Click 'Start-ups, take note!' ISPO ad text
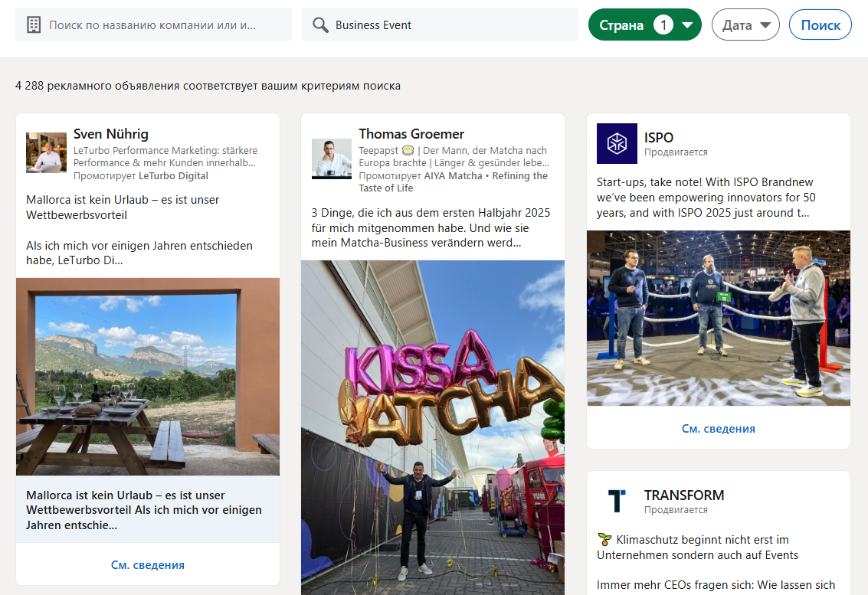The image size is (868, 595). (706, 198)
